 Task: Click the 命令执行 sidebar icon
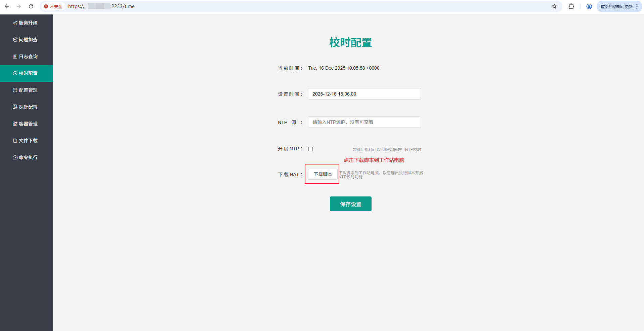tap(15, 157)
